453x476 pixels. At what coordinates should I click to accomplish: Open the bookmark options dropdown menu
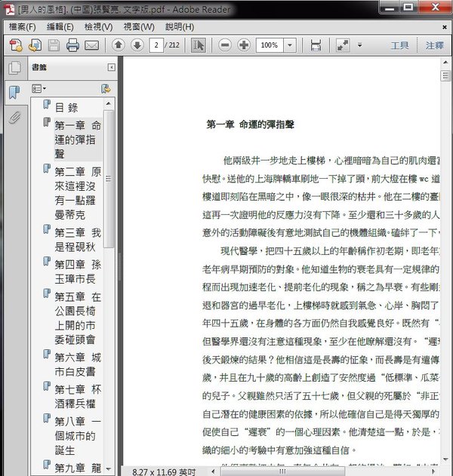39,89
